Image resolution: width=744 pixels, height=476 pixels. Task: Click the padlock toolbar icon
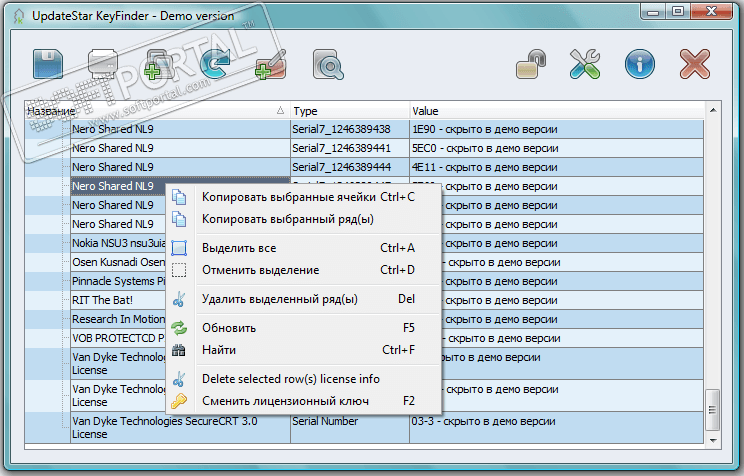[x=530, y=66]
